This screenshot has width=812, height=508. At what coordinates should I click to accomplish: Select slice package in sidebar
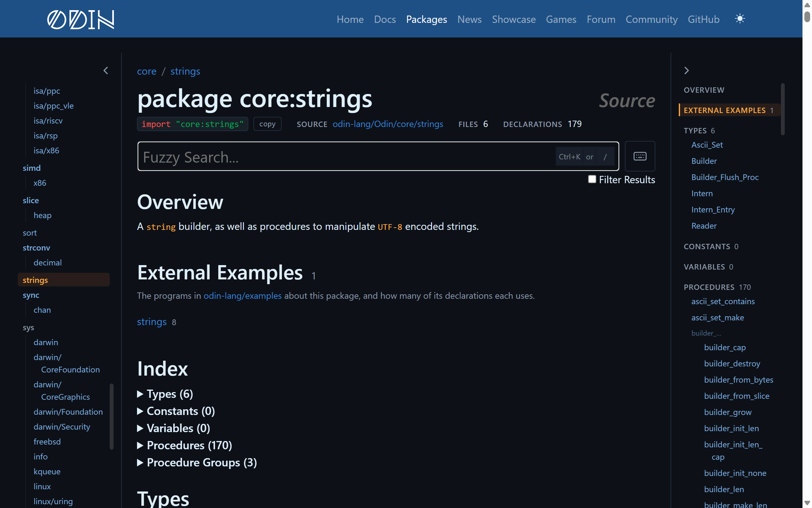coord(31,200)
